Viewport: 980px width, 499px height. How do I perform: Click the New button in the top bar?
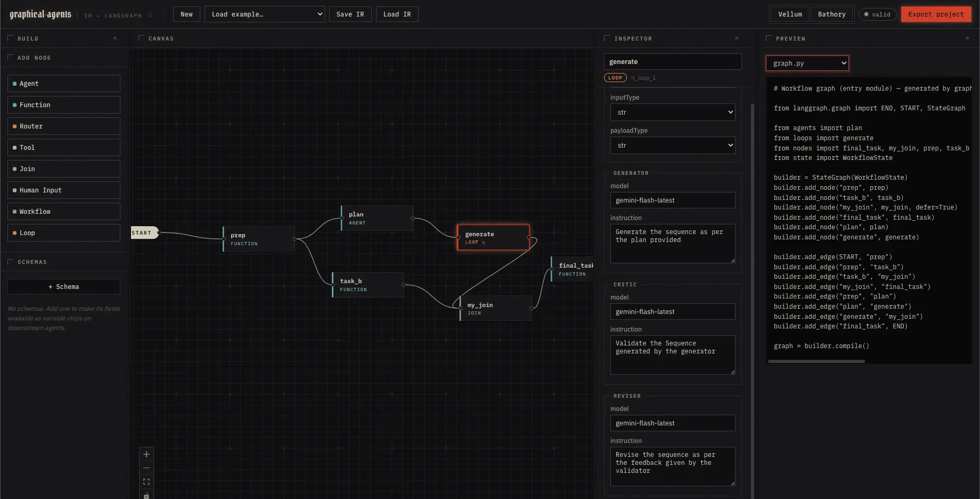186,14
